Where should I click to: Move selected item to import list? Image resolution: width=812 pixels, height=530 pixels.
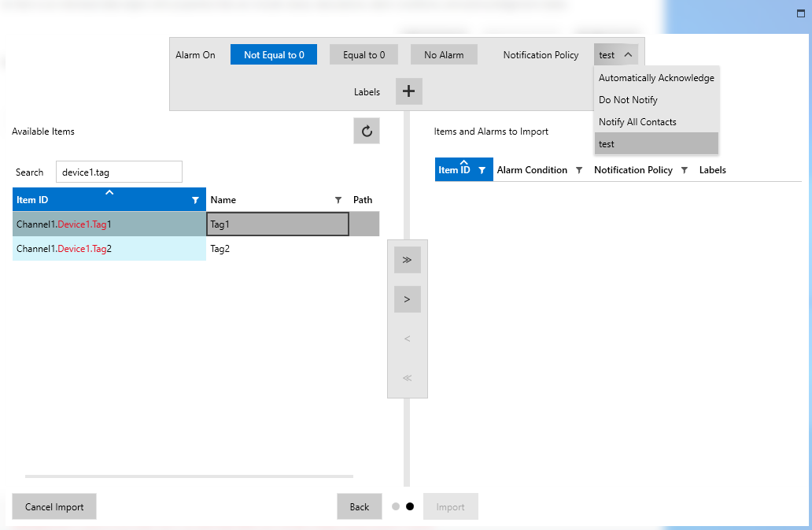[407, 299]
